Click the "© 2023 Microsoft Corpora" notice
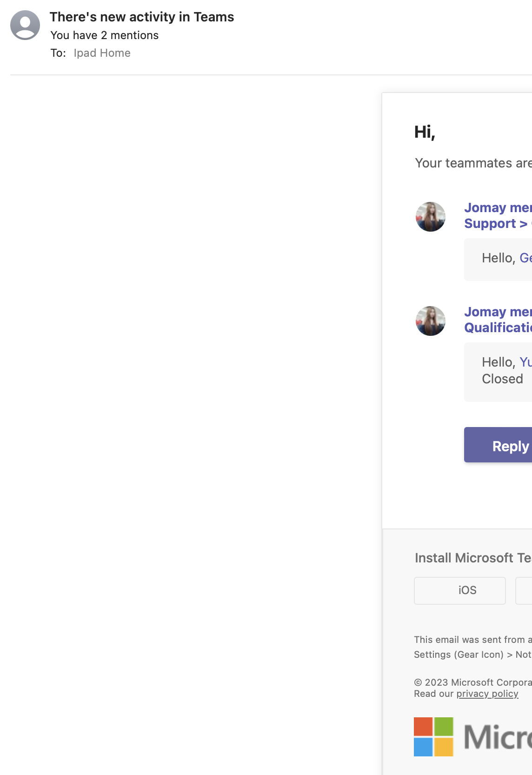Viewport: 532px width, 775px height. click(473, 682)
